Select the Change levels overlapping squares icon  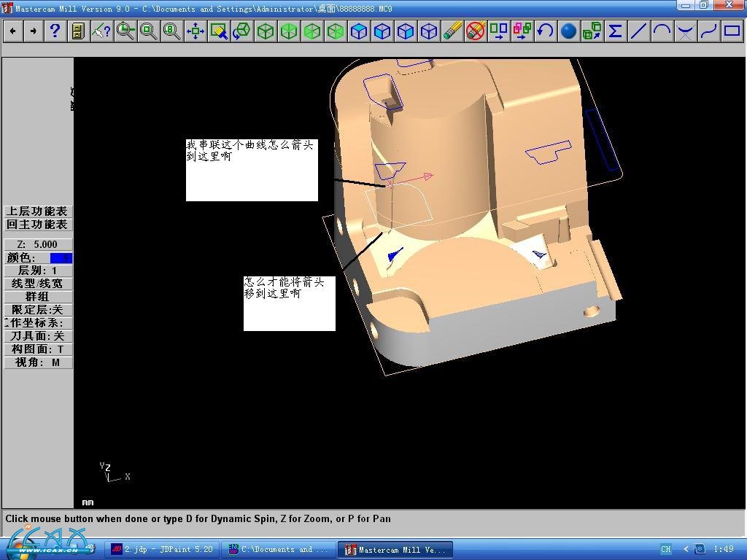[522, 31]
